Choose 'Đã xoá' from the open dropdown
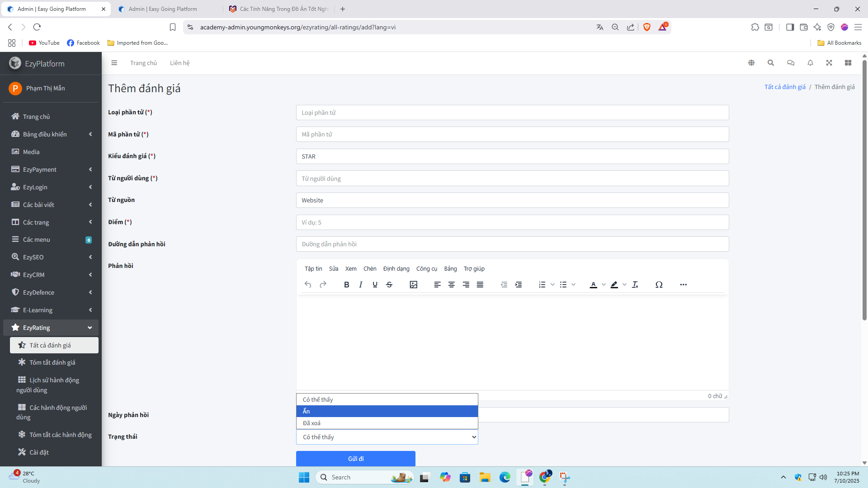868x488 pixels. 387,423
